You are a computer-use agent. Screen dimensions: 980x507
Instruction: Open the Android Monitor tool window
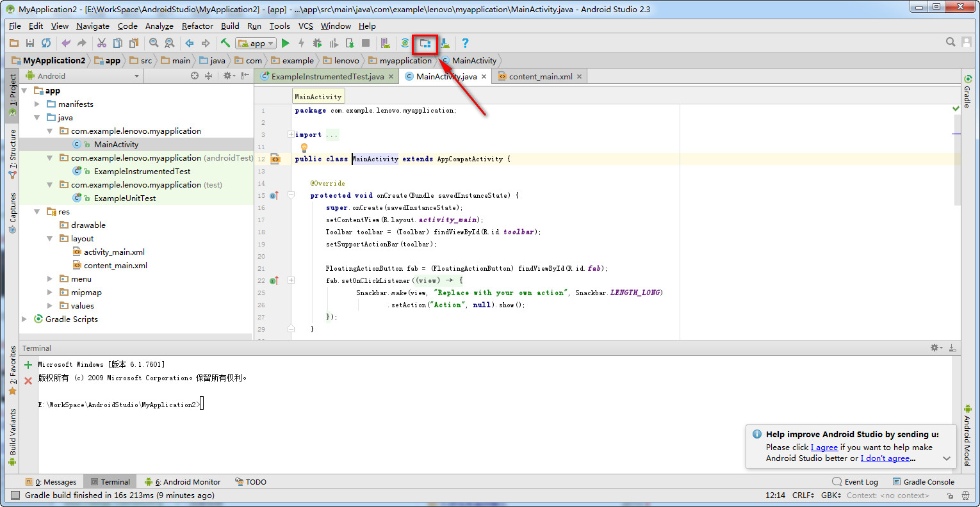click(x=183, y=482)
